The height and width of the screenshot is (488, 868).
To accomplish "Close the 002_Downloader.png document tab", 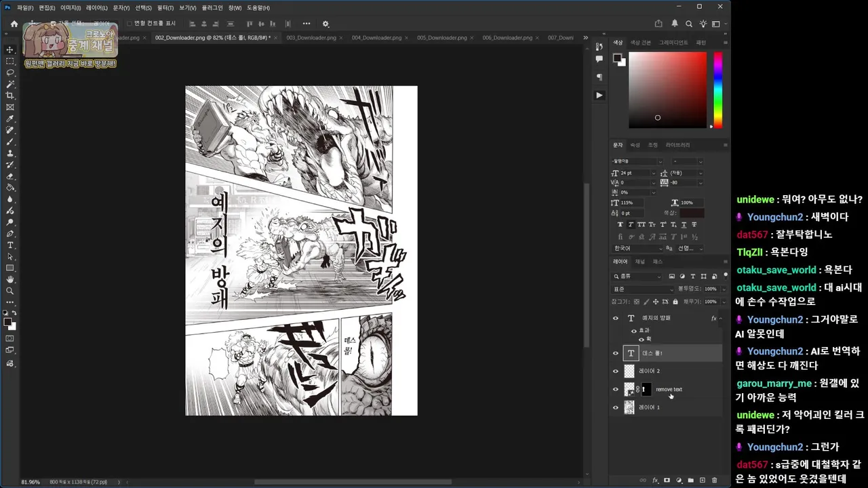I will [276, 38].
